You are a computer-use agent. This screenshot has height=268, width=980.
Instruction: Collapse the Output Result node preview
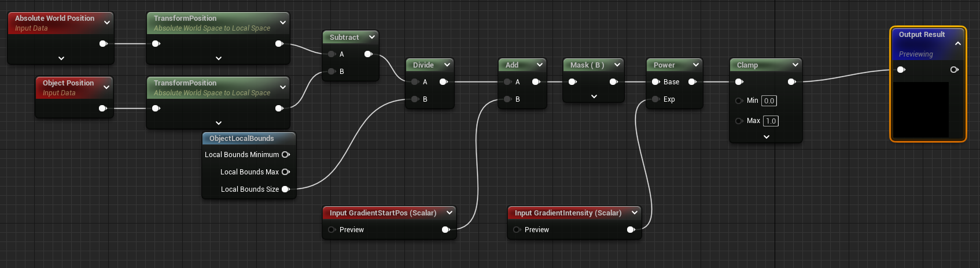pyautogui.click(x=958, y=44)
